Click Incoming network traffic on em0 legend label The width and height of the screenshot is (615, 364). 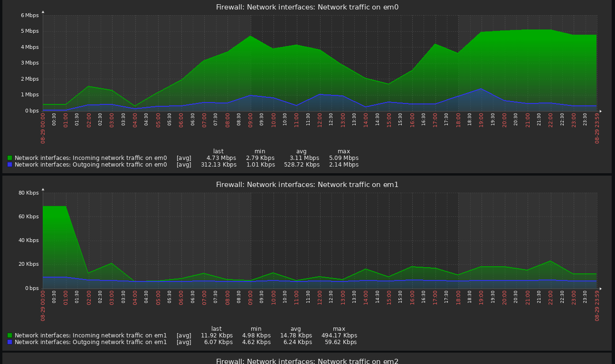(x=91, y=158)
